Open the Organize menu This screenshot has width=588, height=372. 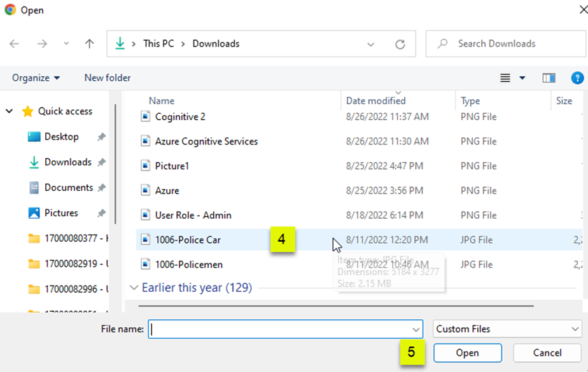[36, 78]
